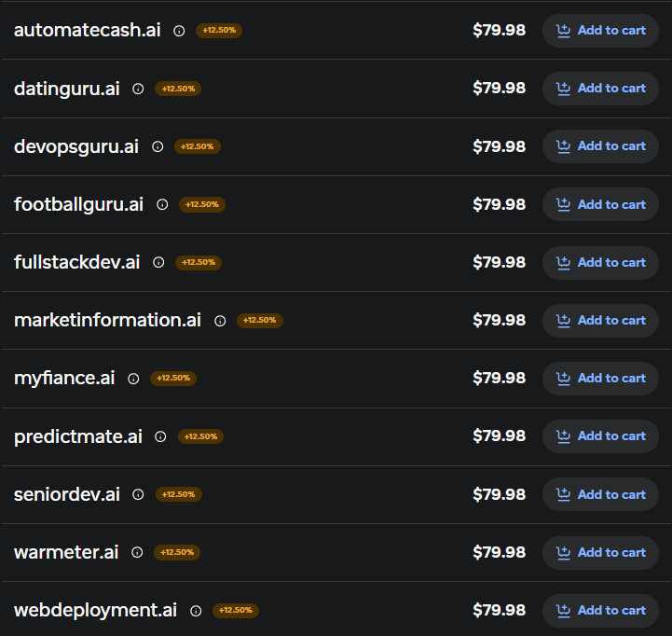Add seniordev.ai to cart
Viewport: 672px width, 636px height.
(600, 494)
